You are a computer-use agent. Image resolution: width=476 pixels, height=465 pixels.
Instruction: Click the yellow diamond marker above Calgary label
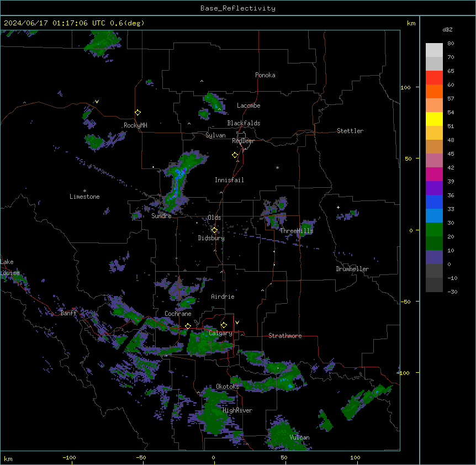pyautogui.click(x=224, y=325)
